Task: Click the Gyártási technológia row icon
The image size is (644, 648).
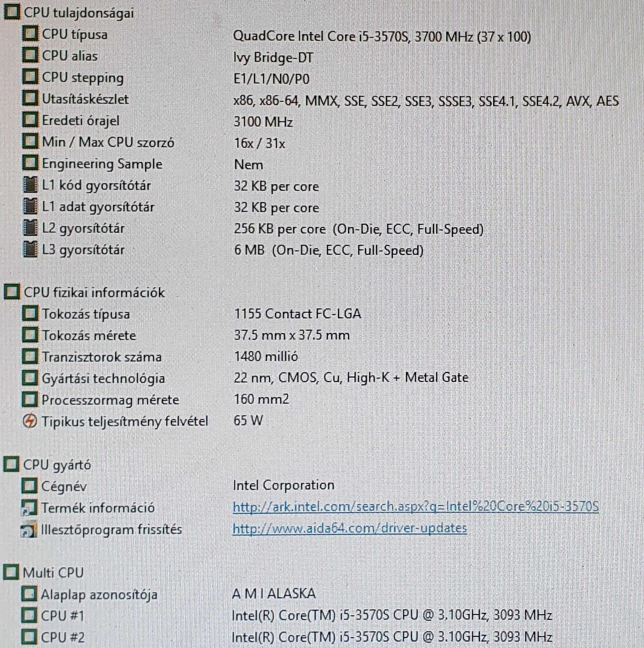Action: click(30, 378)
